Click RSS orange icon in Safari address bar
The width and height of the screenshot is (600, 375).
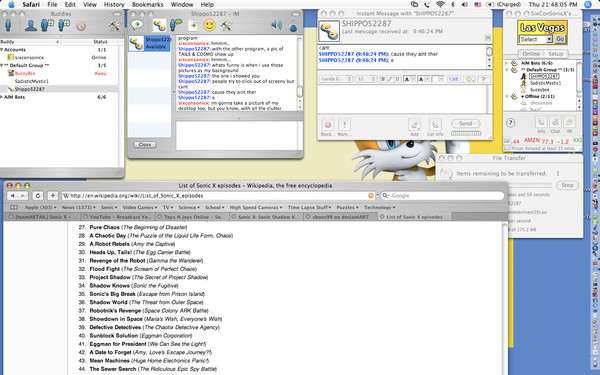click(370, 196)
